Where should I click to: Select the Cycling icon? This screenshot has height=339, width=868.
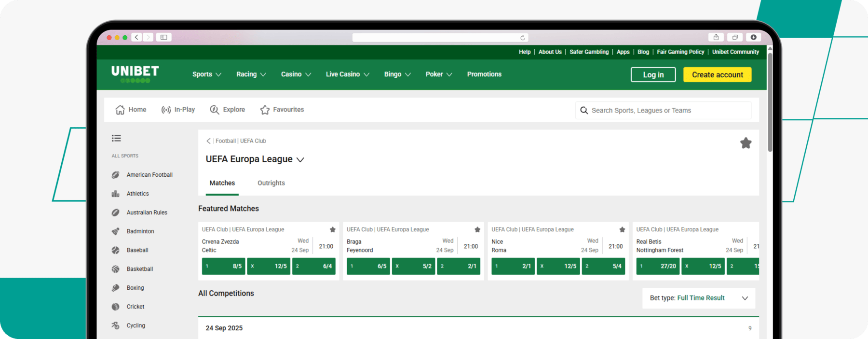pos(116,325)
